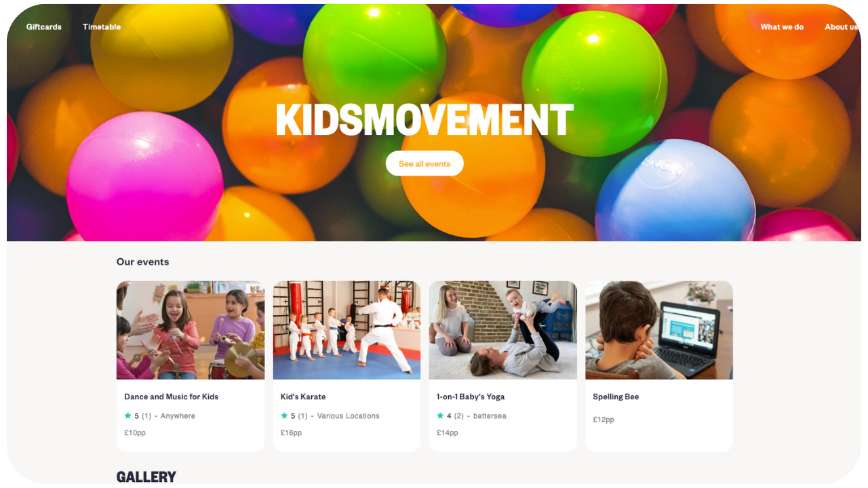Open the Timetable nav link

coord(102,27)
